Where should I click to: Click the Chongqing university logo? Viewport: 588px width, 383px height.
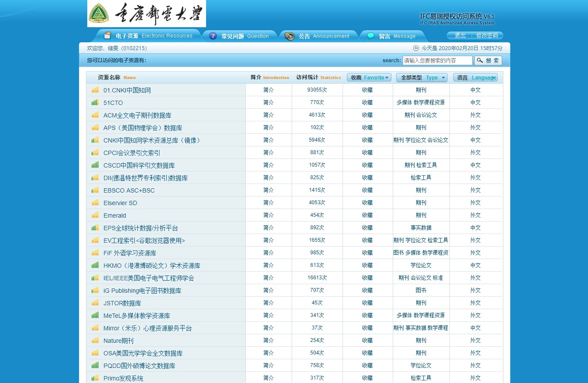pos(147,13)
